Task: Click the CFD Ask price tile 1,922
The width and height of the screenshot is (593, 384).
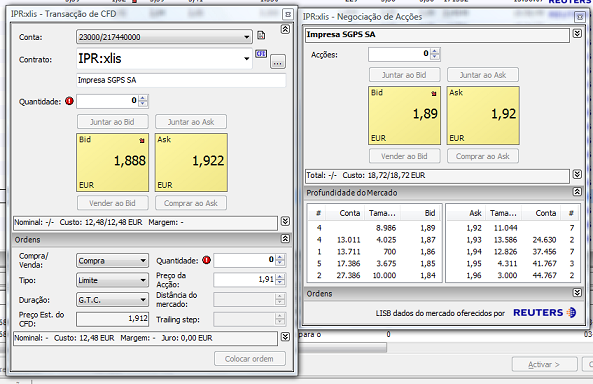Action: [x=191, y=162]
